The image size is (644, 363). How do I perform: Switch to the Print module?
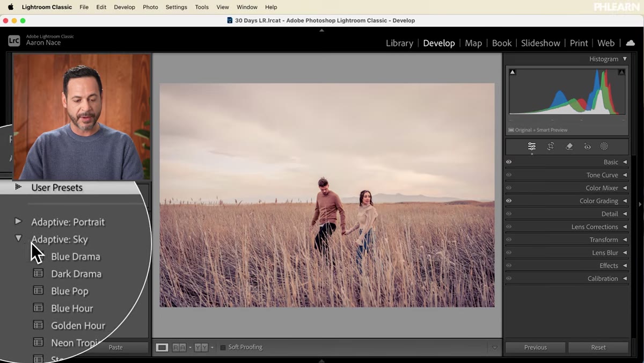coord(579,43)
